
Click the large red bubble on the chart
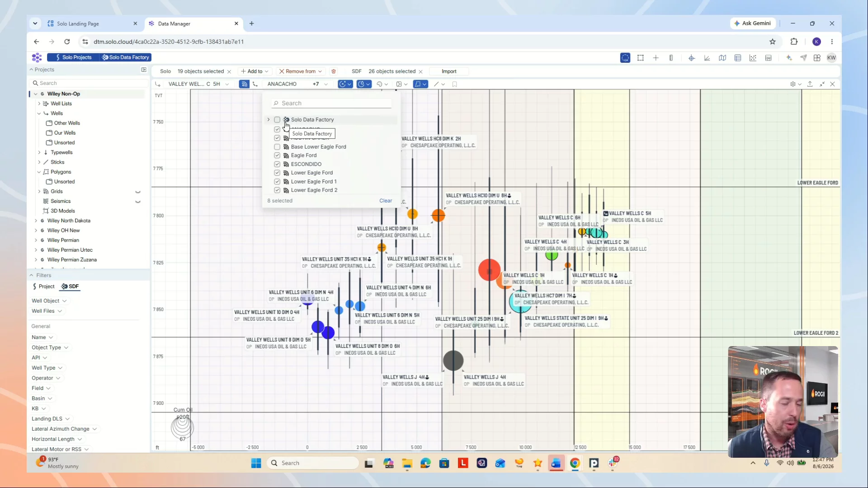489,270
